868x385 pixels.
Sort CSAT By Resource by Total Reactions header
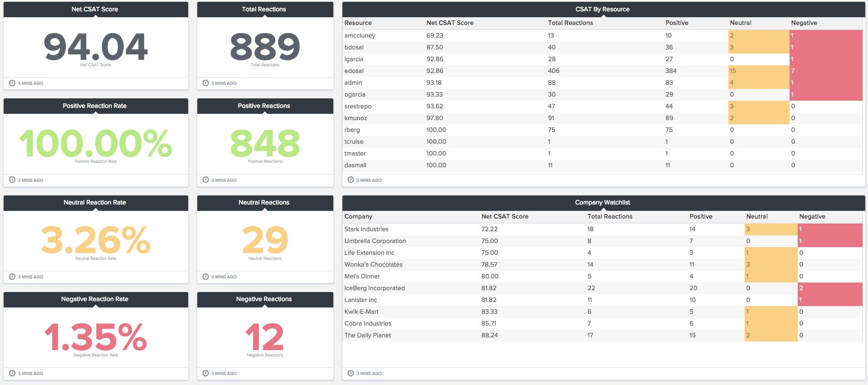click(570, 23)
